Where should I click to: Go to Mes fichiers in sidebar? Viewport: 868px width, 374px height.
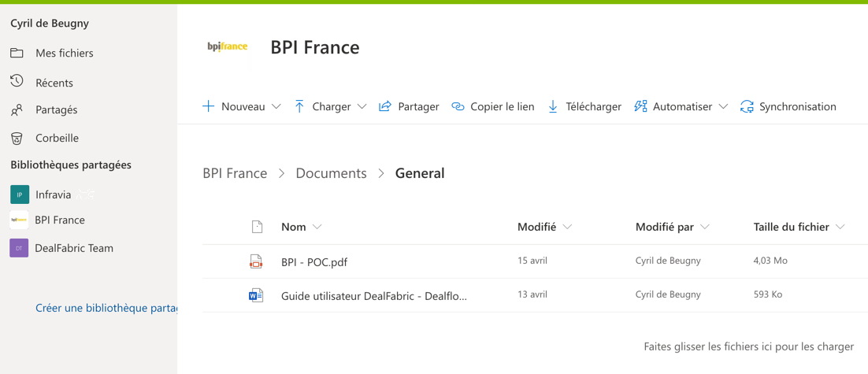click(65, 54)
